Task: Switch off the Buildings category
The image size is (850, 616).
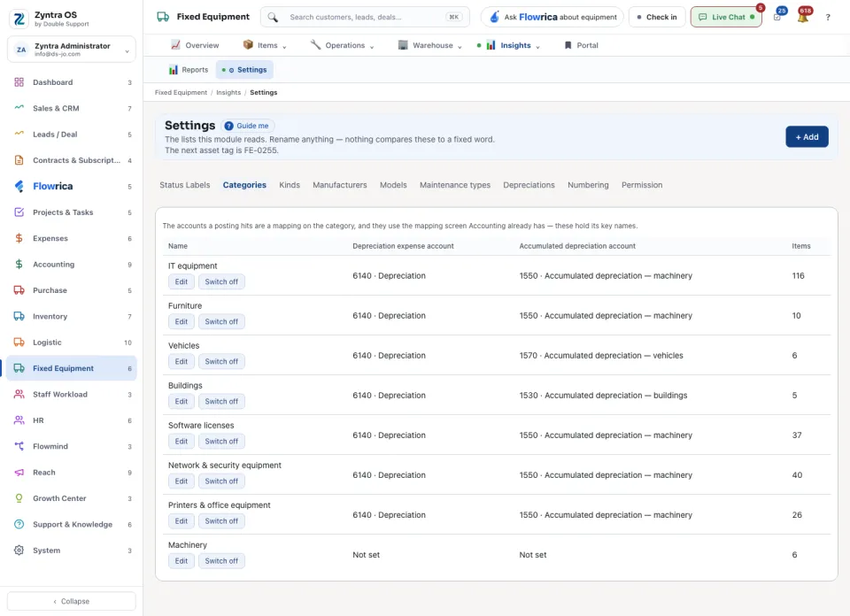Action: (x=221, y=402)
